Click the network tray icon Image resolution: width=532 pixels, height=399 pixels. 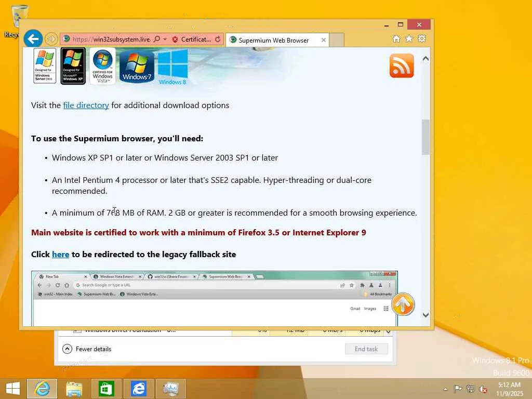coord(470,389)
